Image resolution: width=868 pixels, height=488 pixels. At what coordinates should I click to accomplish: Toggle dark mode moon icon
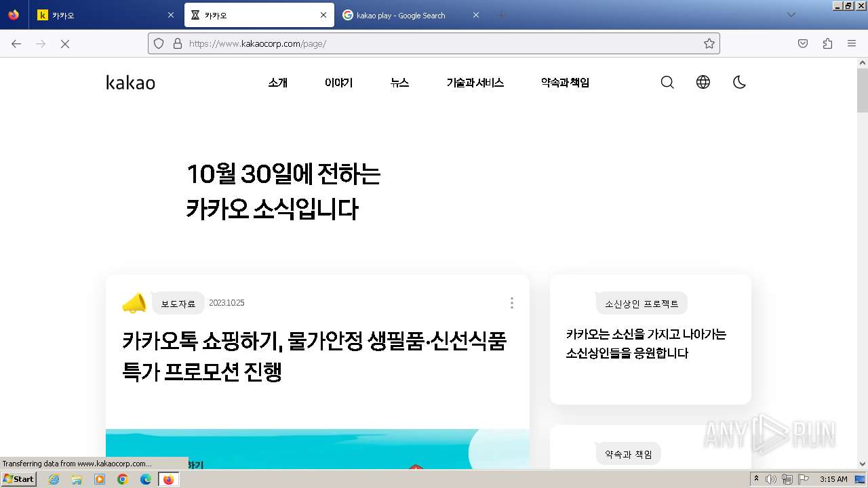click(739, 82)
